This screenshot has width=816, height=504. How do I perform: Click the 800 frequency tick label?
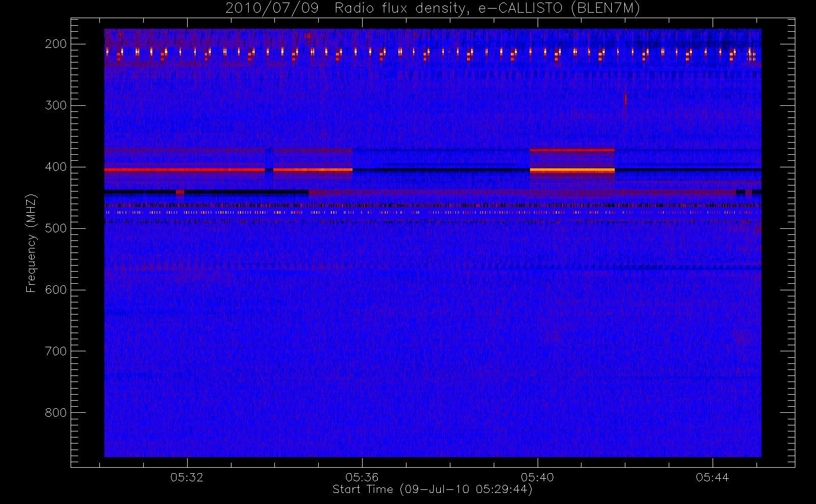55,413
